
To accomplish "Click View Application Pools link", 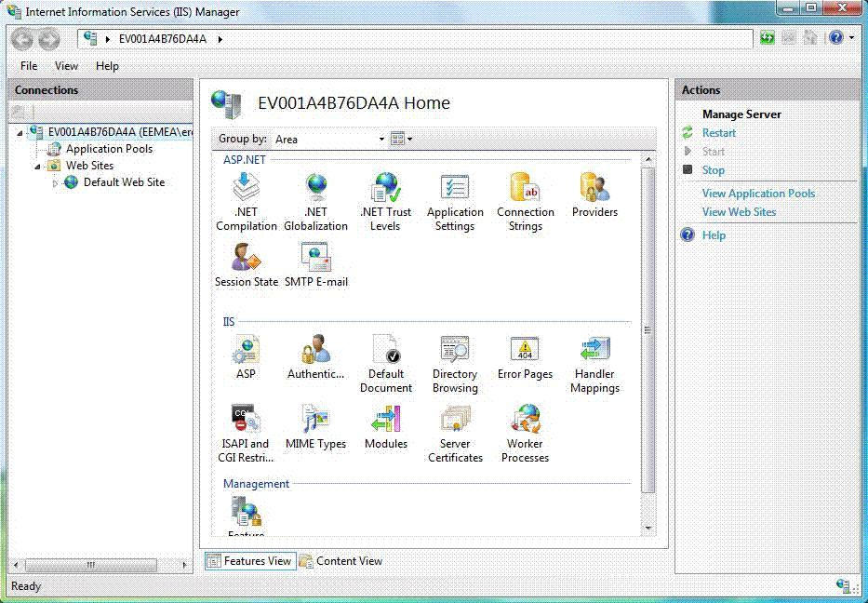I will point(758,194).
